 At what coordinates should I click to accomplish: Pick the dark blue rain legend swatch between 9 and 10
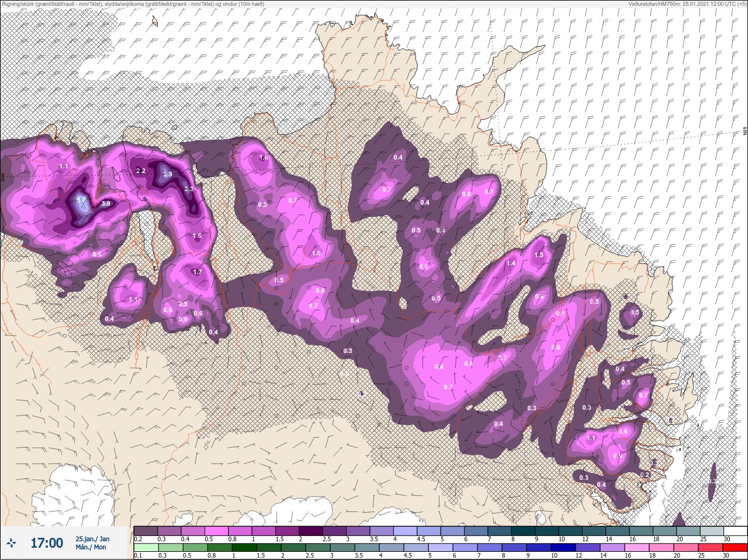tap(538, 547)
